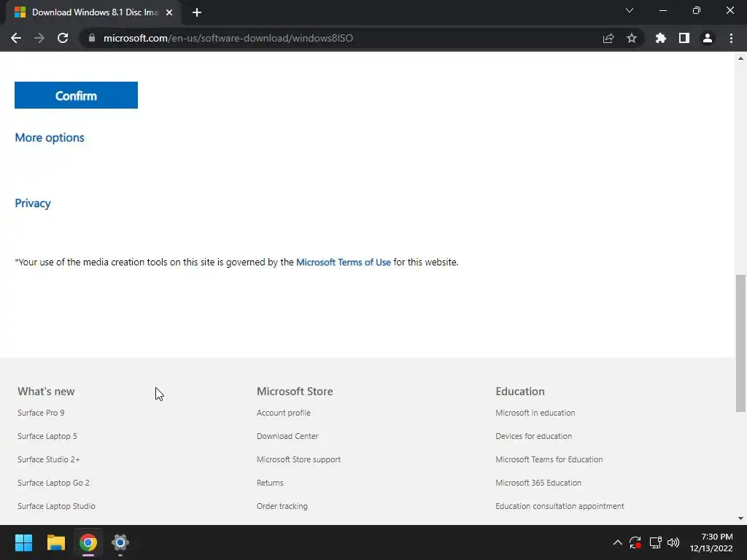This screenshot has height=560, width=747.
Task: Open the Returns link
Action: pyautogui.click(x=270, y=483)
